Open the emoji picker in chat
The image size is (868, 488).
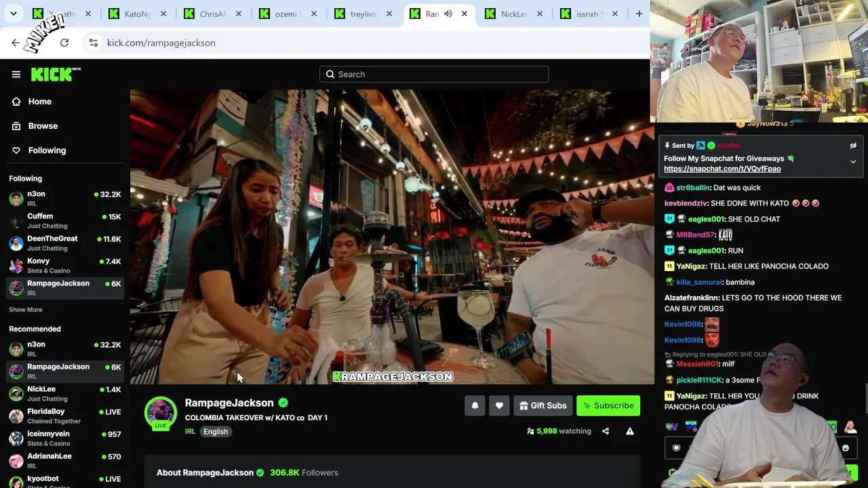tap(846, 448)
